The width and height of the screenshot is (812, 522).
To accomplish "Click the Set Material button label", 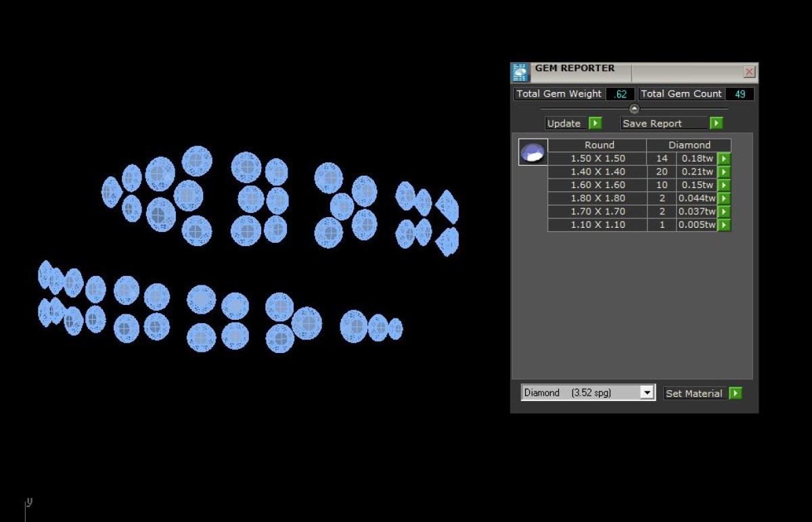I will (x=694, y=394).
